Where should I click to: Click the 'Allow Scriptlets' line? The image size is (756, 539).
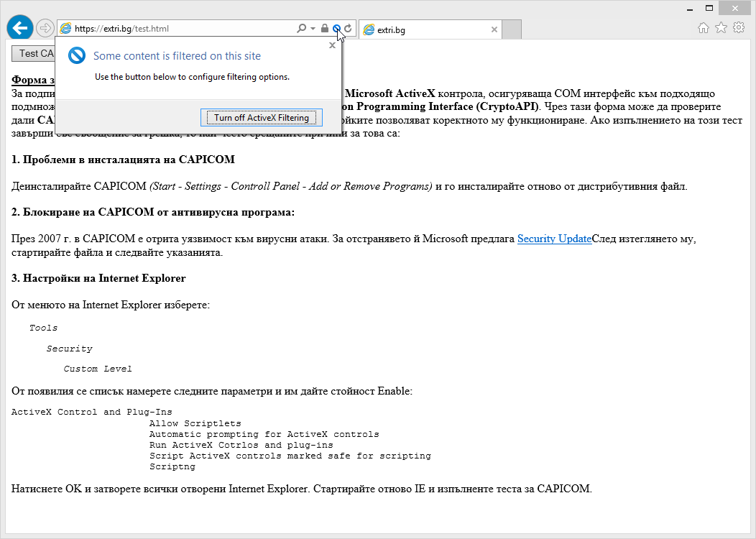(195, 423)
